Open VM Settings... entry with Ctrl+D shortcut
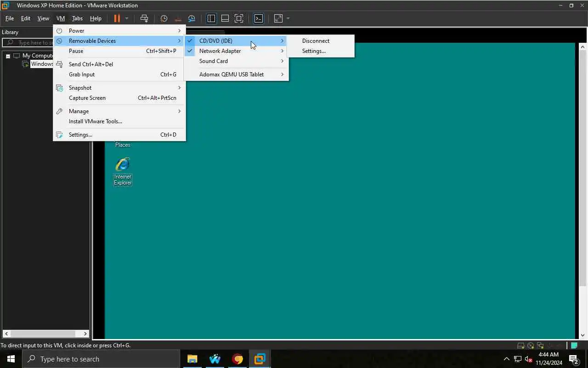Viewport: 588px width, 368px height. coord(119,134)
